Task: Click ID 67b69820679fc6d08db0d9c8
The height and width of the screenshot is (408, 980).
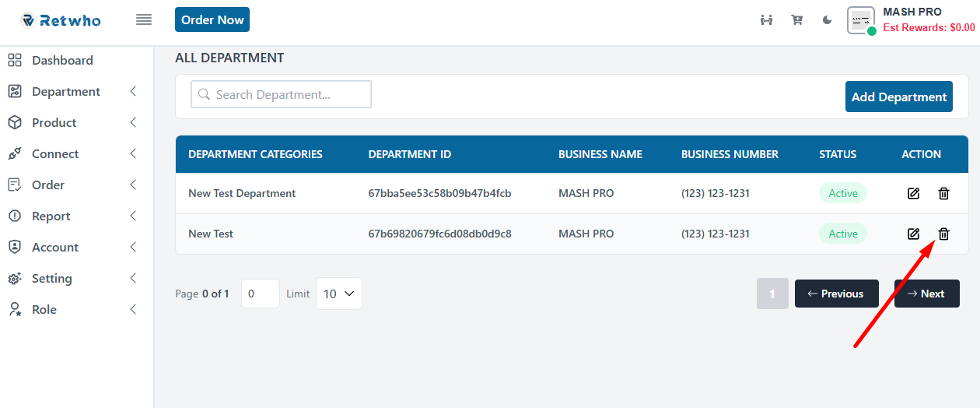Action: 439,234
